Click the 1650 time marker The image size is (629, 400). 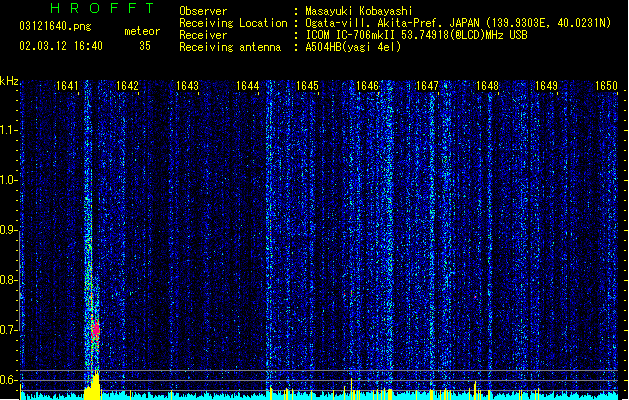(606, 86)
